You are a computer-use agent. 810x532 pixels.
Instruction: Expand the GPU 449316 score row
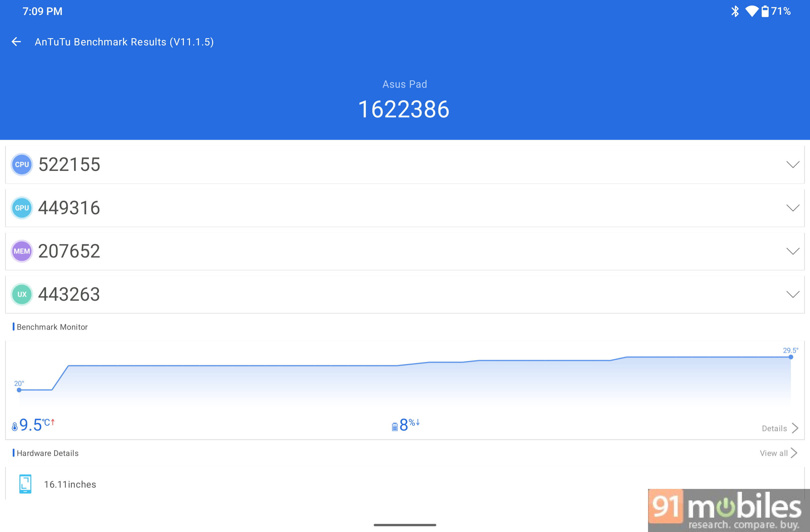tap(405, 208)
